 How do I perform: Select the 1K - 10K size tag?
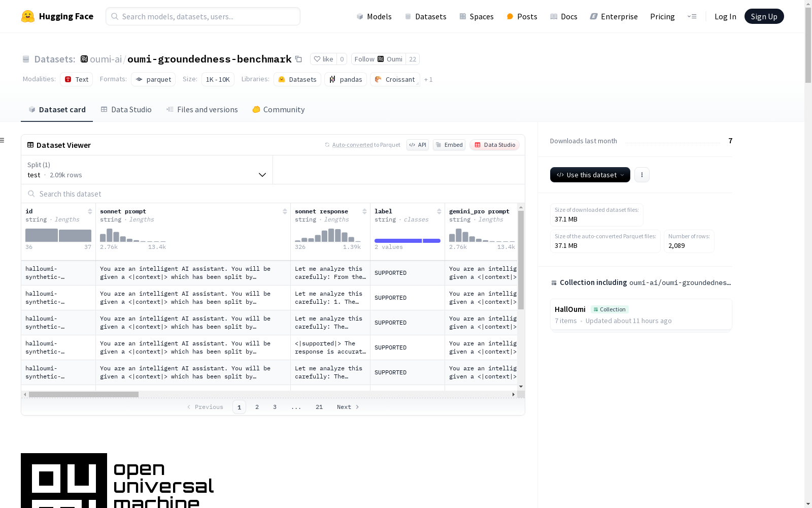tap(218, 79)
